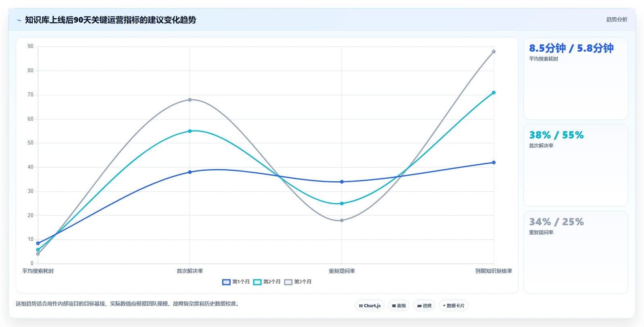Screen dimensions: 644x327
Task: Click the 进度 pill button
Action: (424, 306)
